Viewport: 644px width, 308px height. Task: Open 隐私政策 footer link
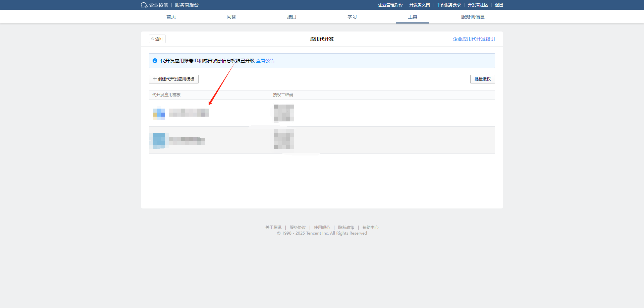(x=346, y=228)
